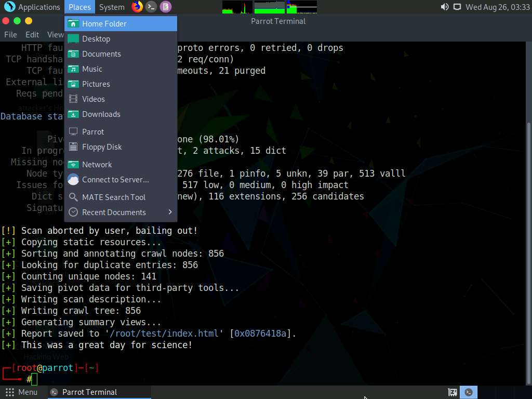Click the display tray icon

tap(457, 7)
